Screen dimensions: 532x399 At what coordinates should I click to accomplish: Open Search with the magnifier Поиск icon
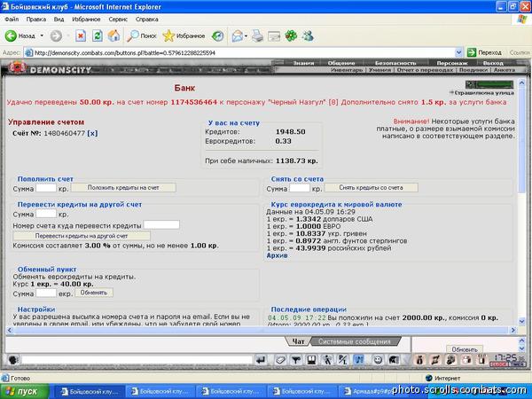tap(142, 35)
